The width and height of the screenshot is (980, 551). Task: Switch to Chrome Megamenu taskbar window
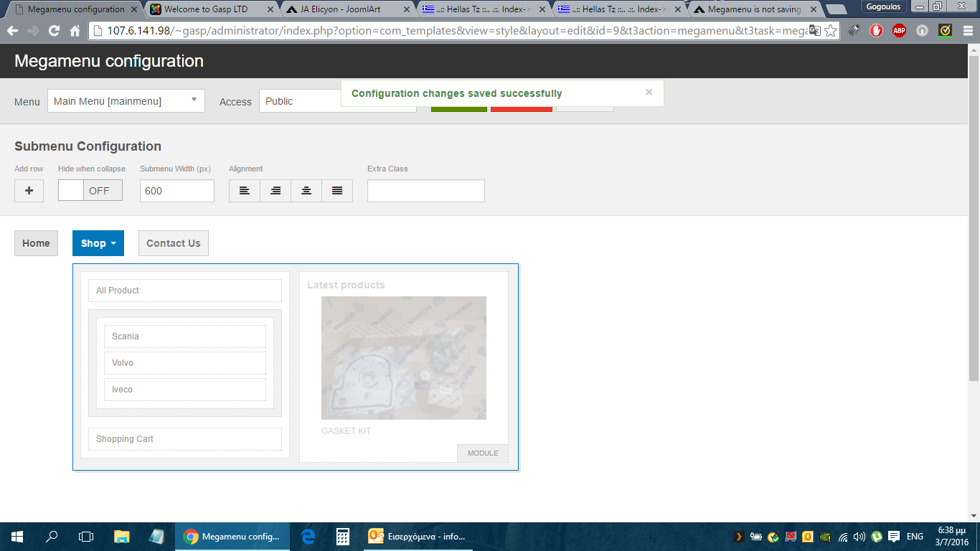coord(232,537)
